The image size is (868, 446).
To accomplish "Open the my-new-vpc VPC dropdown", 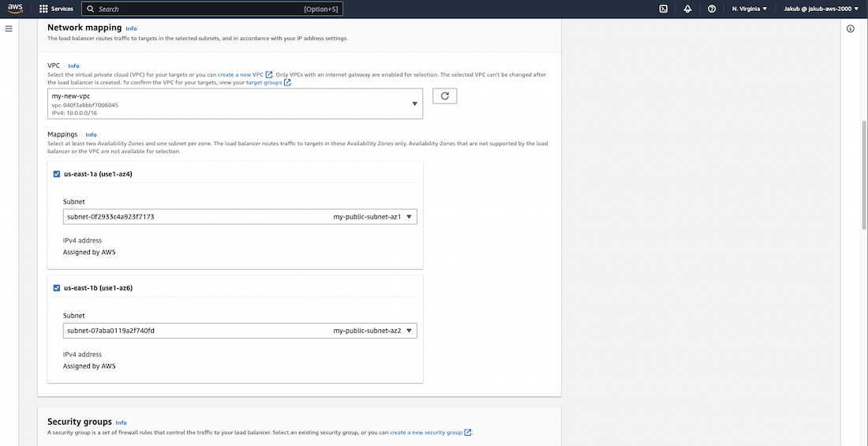I will tap(234, 103).
